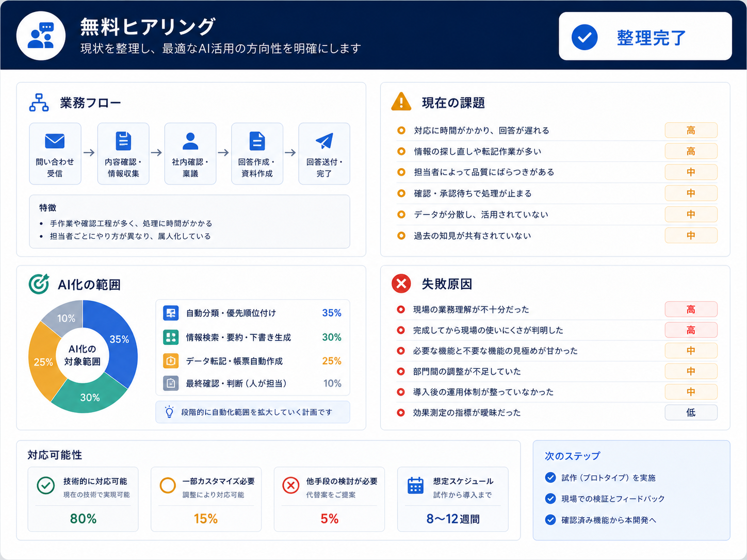Select the 回答作成・資料作成 document icon

(x=257, y=140)
